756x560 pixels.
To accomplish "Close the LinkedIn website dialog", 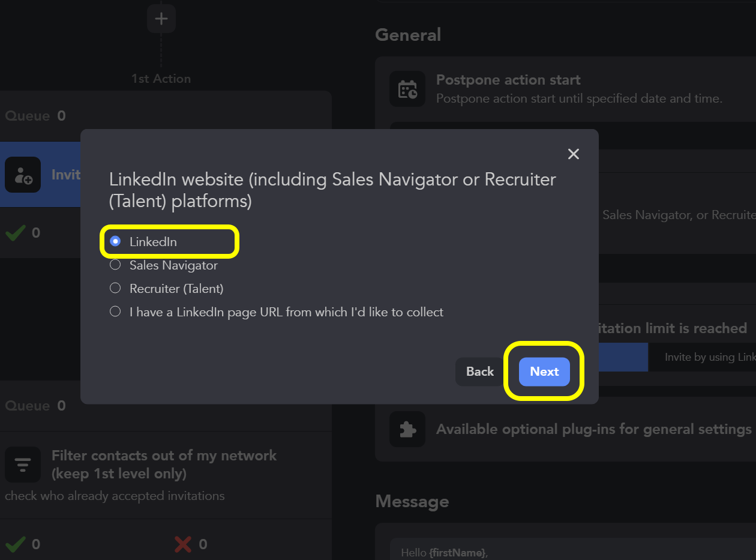I will [574, 154].
